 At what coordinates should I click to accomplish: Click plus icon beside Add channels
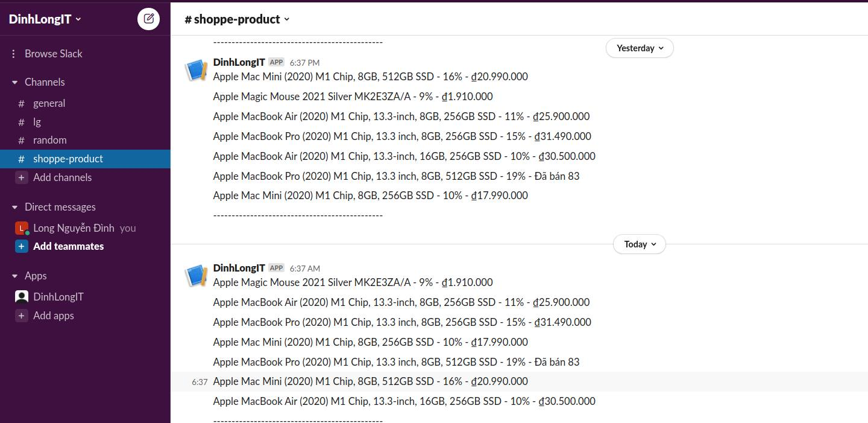click(22, 177)
